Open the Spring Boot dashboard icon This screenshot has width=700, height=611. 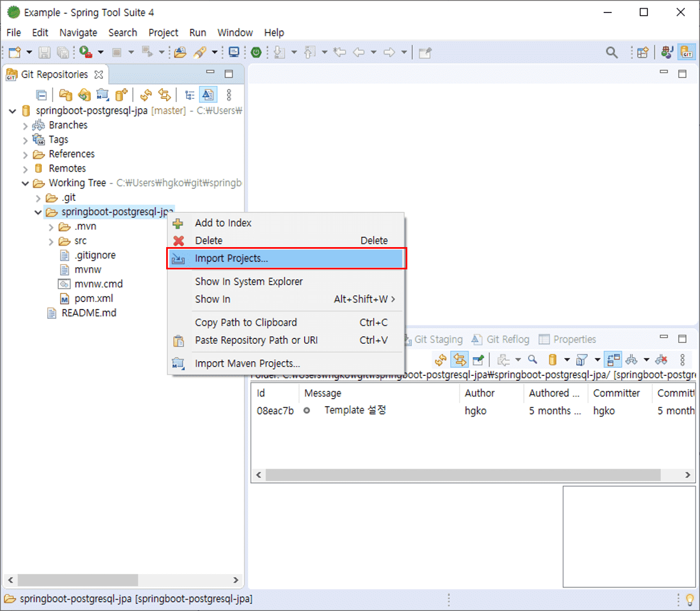coord(256,52)
